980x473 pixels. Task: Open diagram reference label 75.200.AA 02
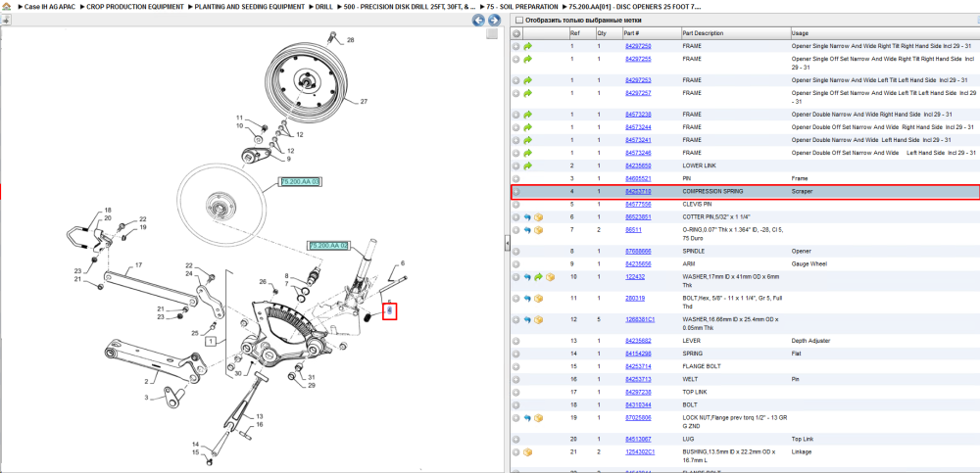[x=327, y=246]
